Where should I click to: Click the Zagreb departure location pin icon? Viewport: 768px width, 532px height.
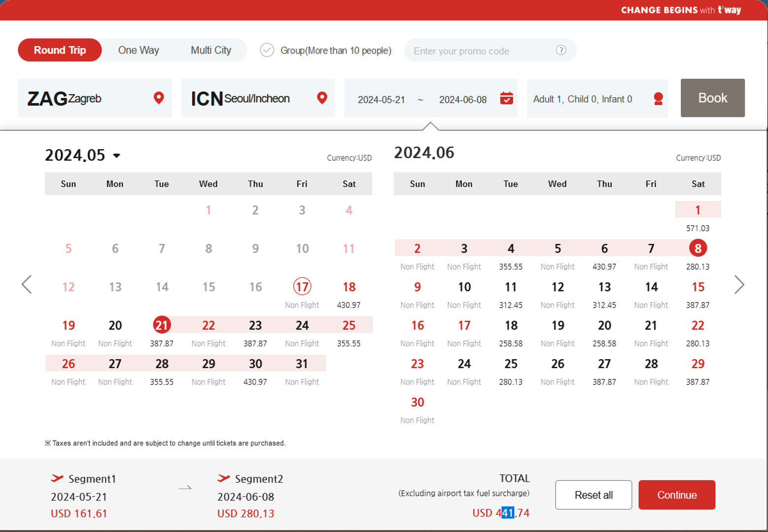(x=159, y=98)
